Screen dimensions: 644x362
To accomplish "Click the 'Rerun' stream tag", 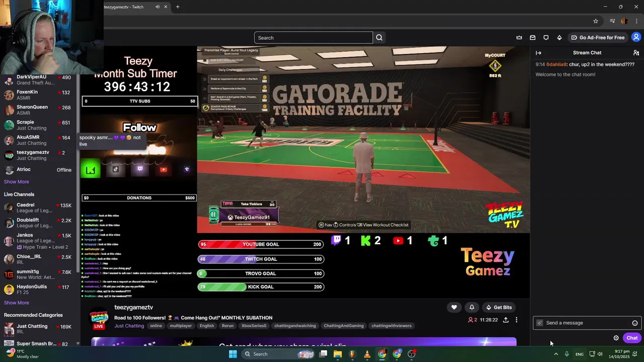I will tap(228, 326).
